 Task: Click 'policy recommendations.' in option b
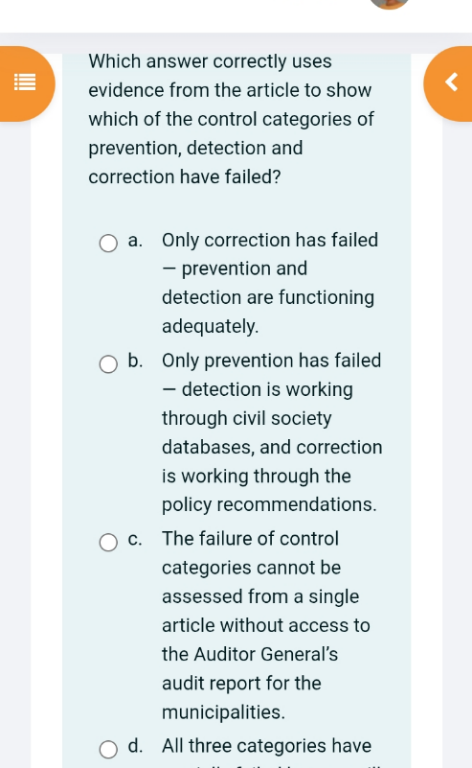pyautogui.click(x=269, y=504)
